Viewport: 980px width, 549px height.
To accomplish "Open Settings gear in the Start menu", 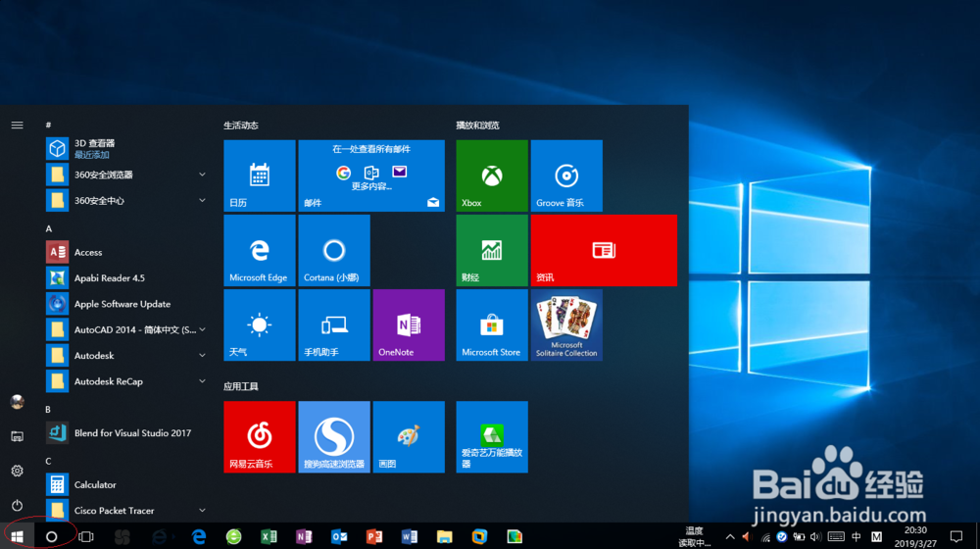I will (x=17, y=471).
